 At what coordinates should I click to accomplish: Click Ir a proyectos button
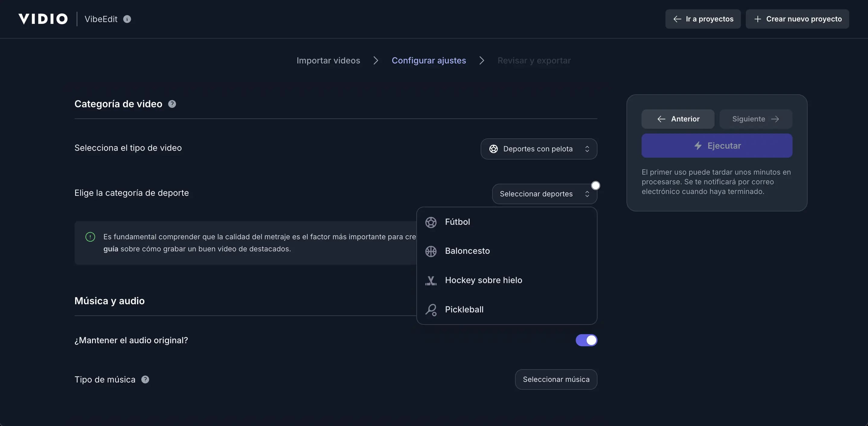pos(703,19)
